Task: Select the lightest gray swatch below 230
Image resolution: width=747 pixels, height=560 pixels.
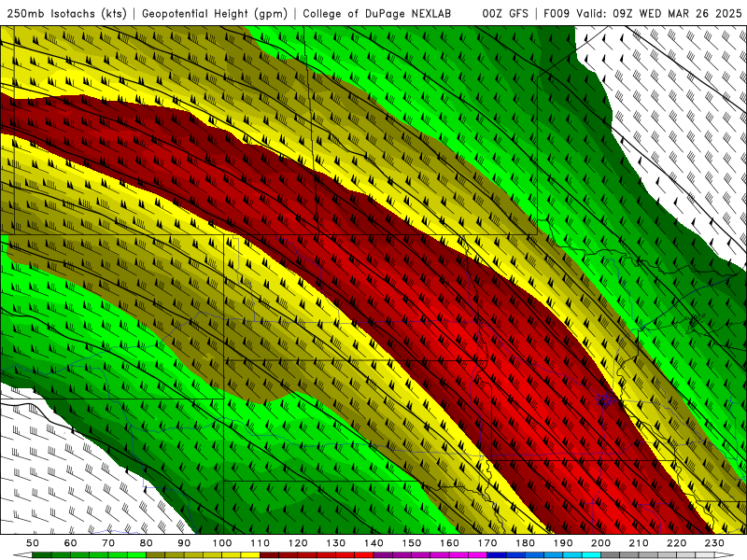Action: (x=705, y=555)
